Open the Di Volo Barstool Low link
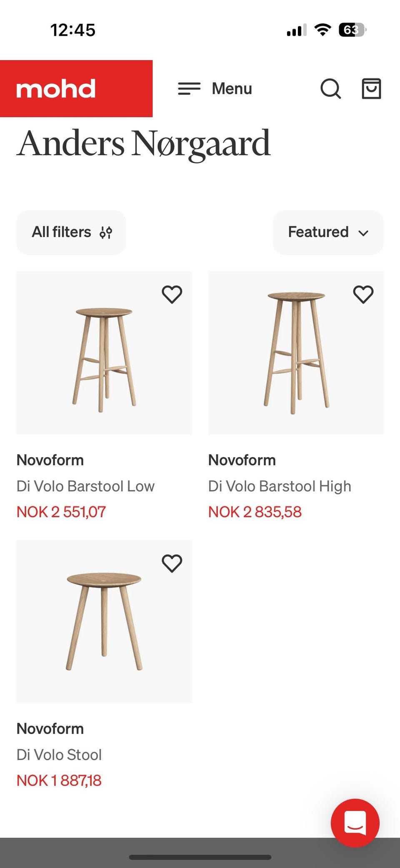Image resolution: width=400 pixels, height=868 pixels. pos(85,486)
